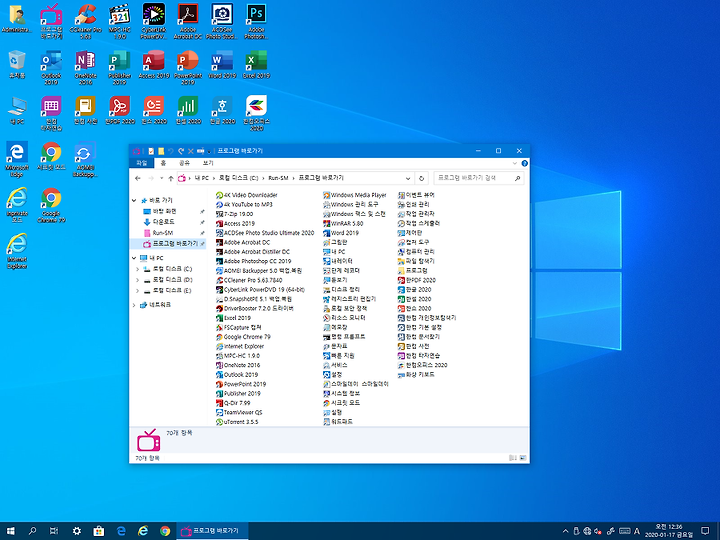Open the address bar history dropdown

[x=408, y=178]
